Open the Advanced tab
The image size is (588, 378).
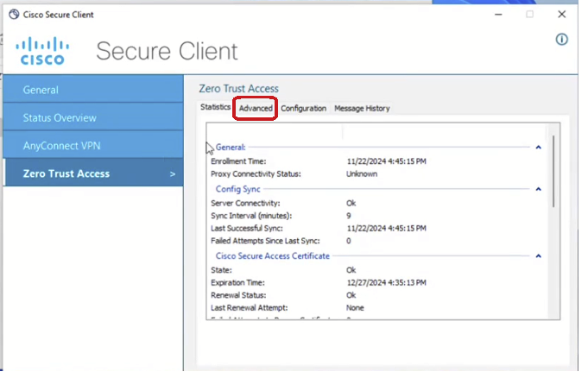[256, 109]
